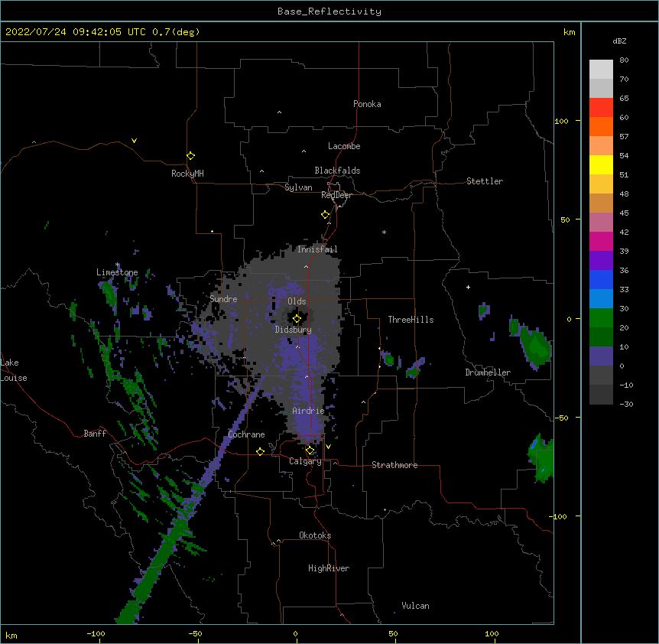The height and width of the screenshot is (644, 659).
Task: Click the Ponoka label
Action: (x=367, y=104)
